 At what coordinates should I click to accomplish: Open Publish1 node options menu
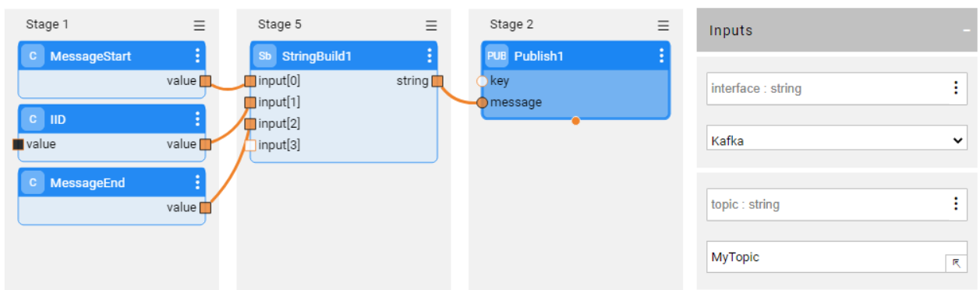[661, 56]
